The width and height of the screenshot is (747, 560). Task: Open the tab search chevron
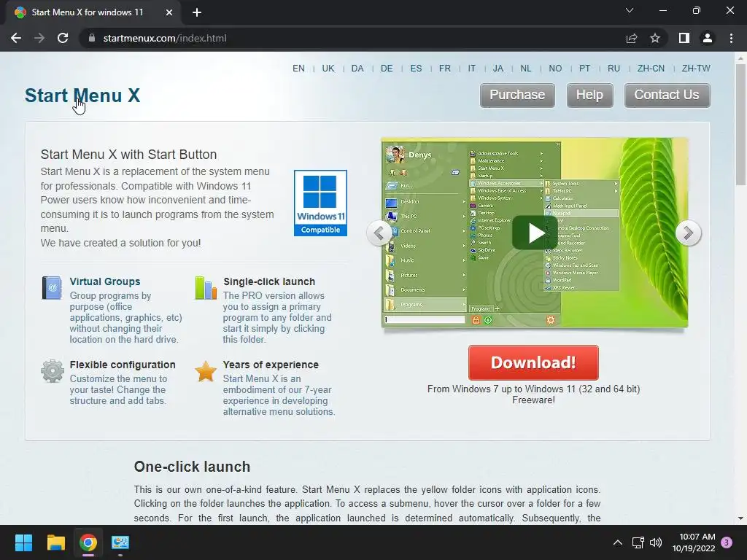pyautogui.click(x=630, y=10)
